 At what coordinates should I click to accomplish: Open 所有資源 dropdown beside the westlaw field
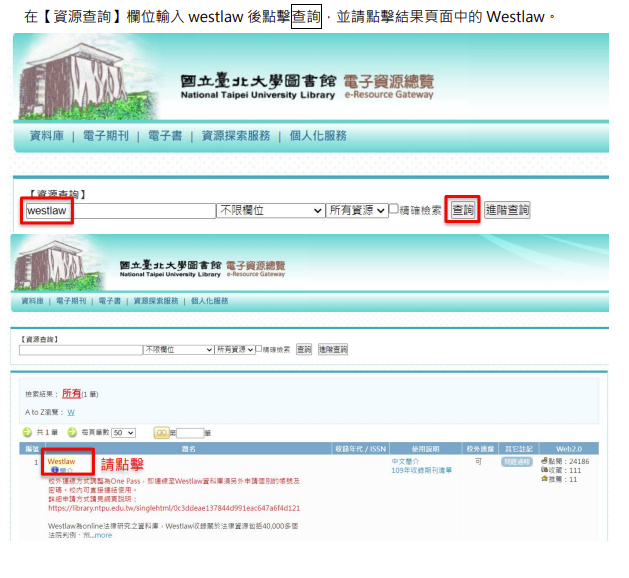(357, 210)
